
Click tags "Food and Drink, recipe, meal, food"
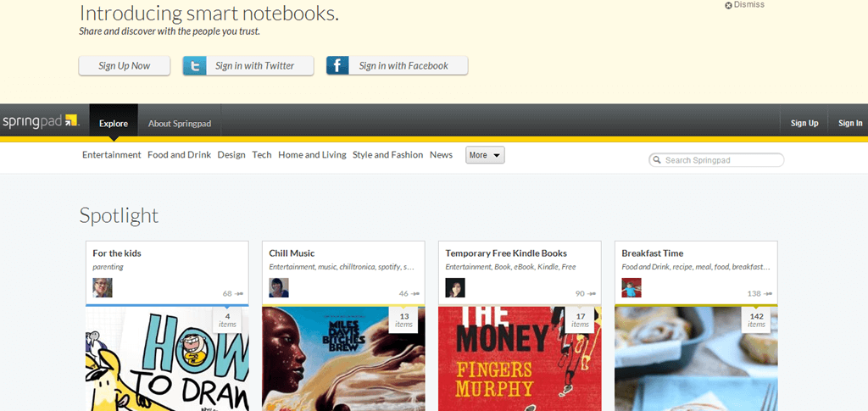tap(696, 267)
